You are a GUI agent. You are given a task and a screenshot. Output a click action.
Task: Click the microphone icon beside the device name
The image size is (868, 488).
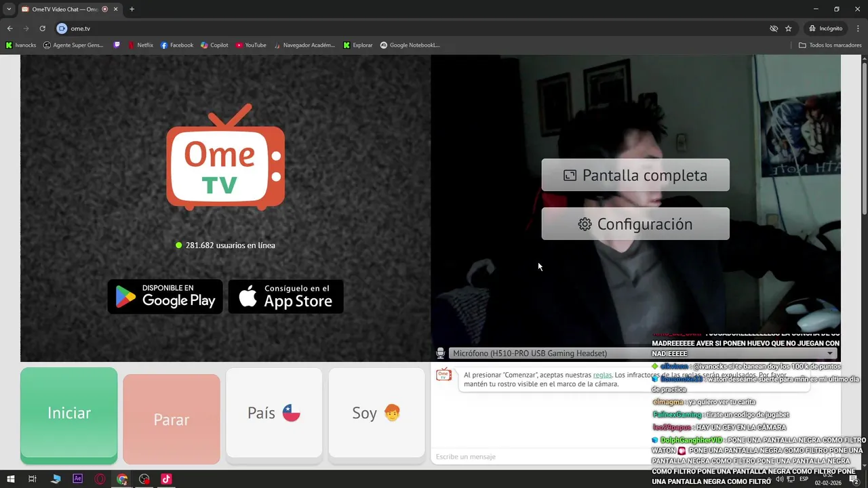(x=441, y=353)
